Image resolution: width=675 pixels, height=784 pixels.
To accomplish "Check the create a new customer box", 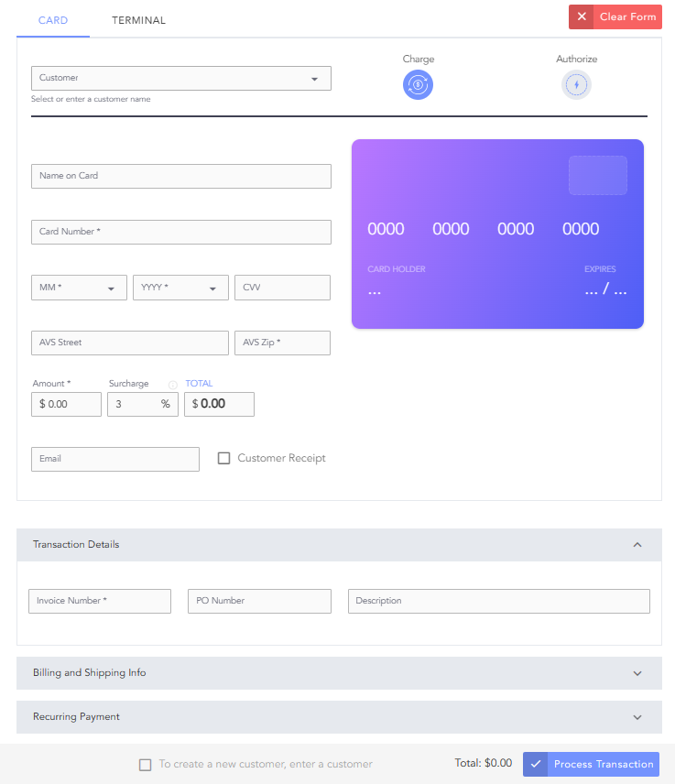I will pos(146,764).
